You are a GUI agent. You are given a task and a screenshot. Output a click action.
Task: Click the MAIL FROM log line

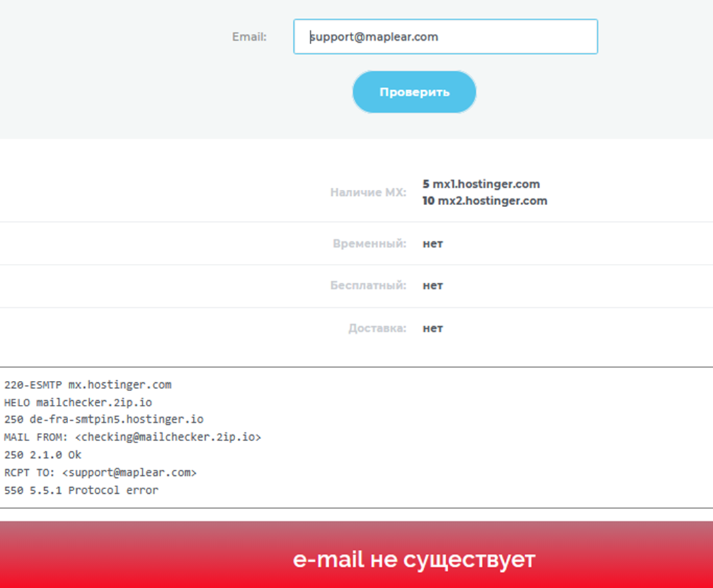click(x=132, y=437)
